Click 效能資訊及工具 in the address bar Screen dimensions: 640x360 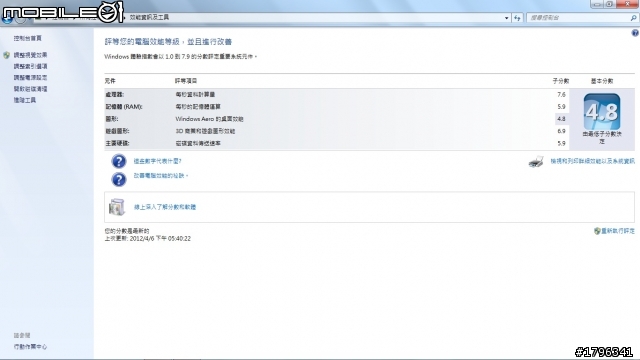pyautogui.click(x=149, y=18)
